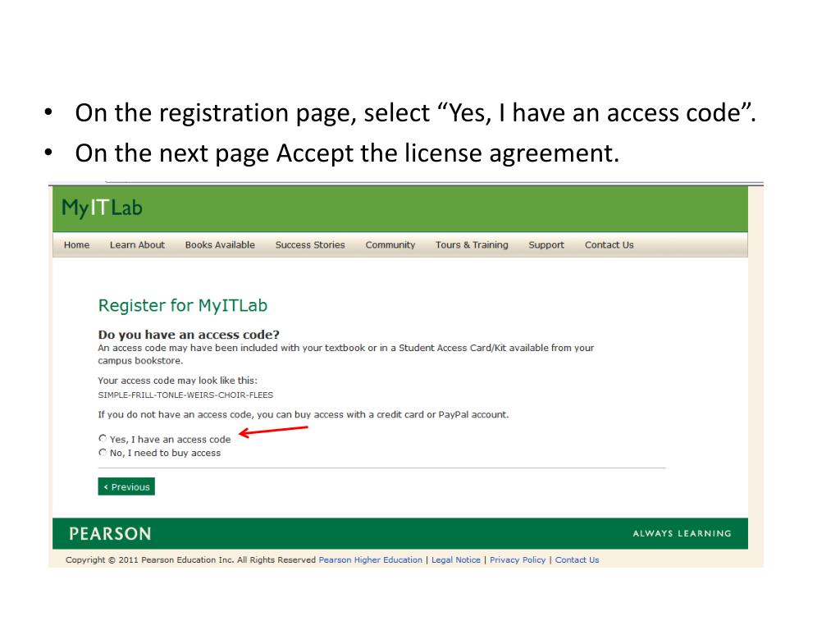Click Contact Us in the navigation bar
Viewport: 840px width, 630px height.
pyautogui.click(x=609, y=244)
